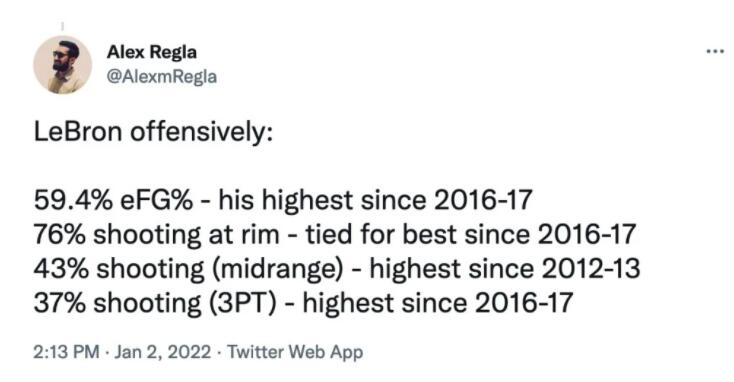Click the 37% figure on the 3PT line
This screenshot has width=734, height=382.
click(59, 303)
